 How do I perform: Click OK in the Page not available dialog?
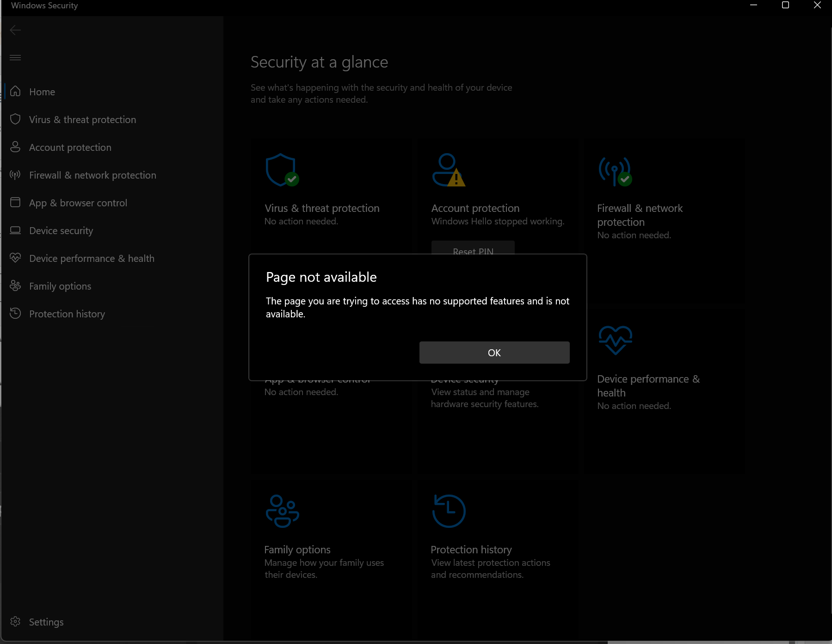pos(494,353)
